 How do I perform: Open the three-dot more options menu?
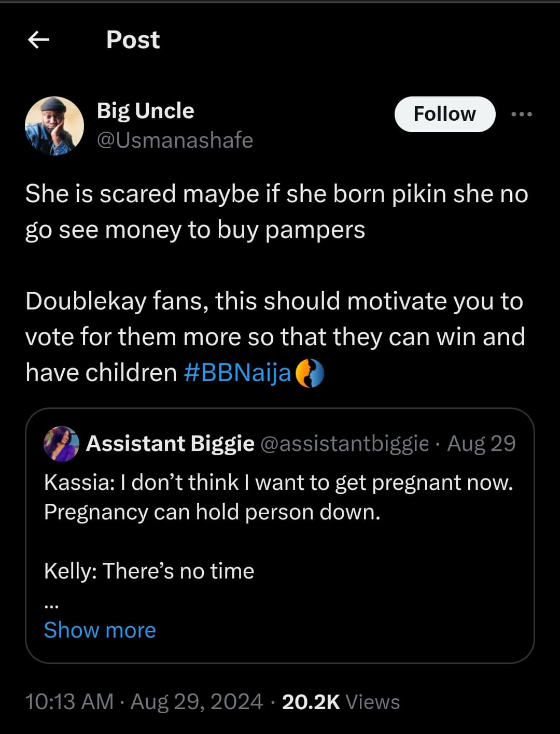point(521,114)
